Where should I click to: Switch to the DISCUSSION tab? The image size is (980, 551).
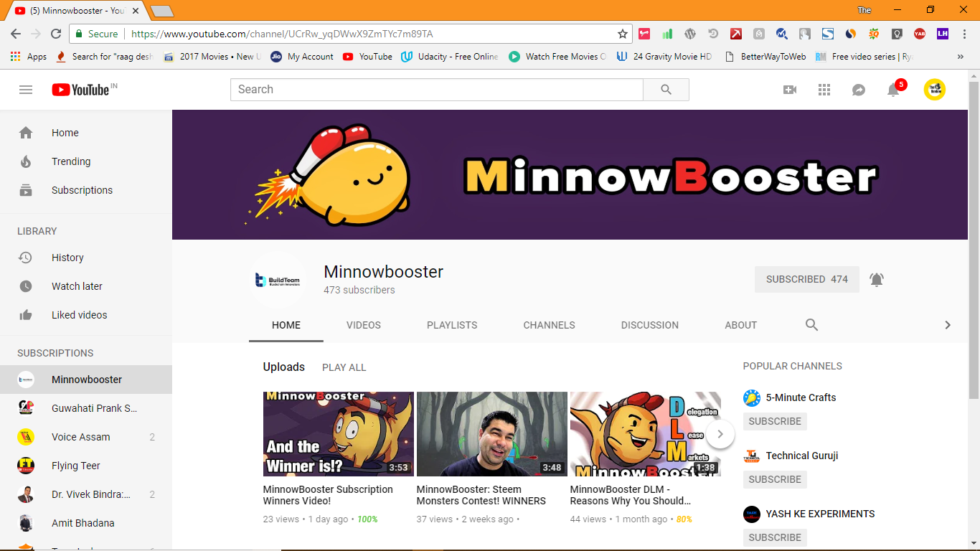coord(650,325)
